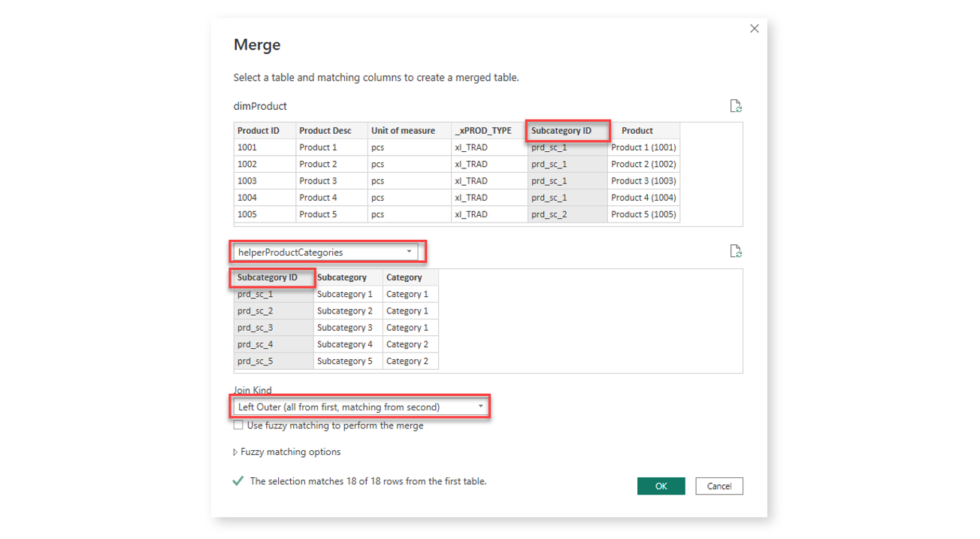Select the Product column header in dimProduct
980x539 pixels.
(643, 131)
